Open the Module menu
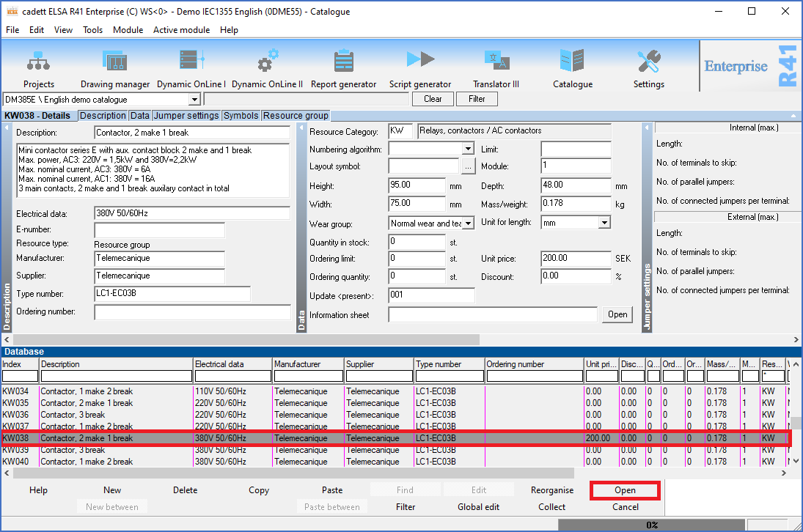803x532 pixels. [128, 30]
